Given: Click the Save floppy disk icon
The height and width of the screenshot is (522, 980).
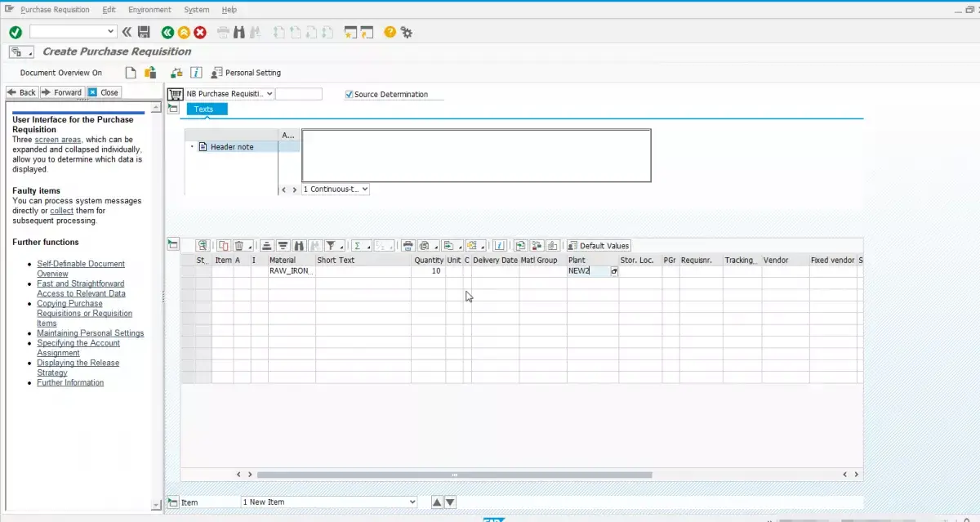Looking at the screenshot, I should [144, 32].
